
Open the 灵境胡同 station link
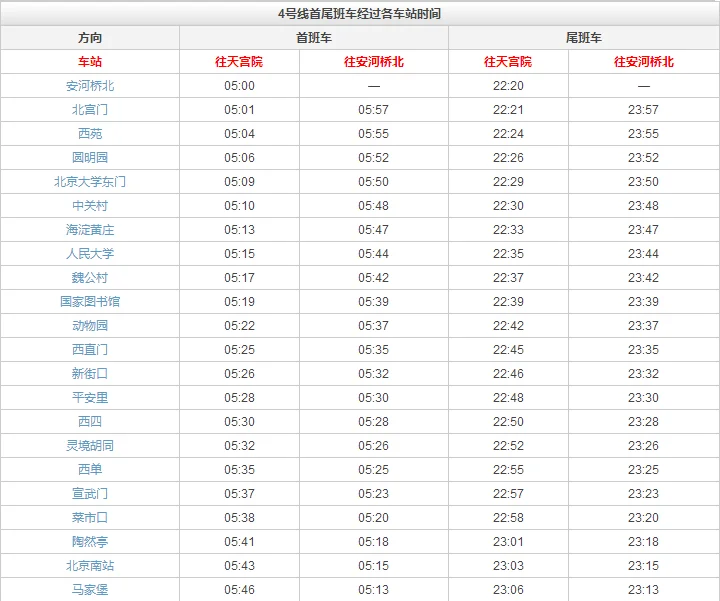(90, 446)
